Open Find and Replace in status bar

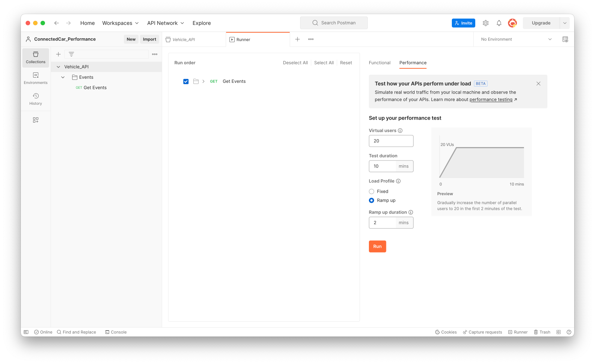tap(77, 332)
